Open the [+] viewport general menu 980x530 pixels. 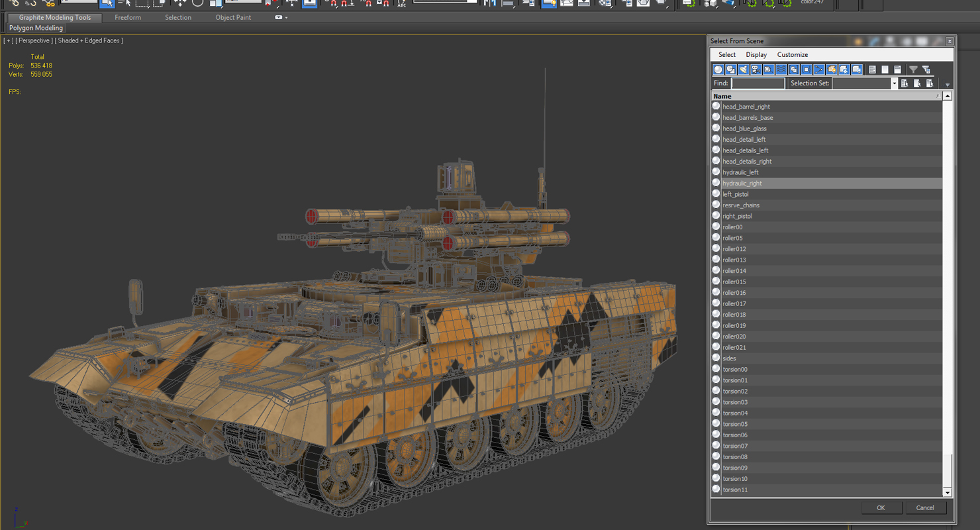8,40
